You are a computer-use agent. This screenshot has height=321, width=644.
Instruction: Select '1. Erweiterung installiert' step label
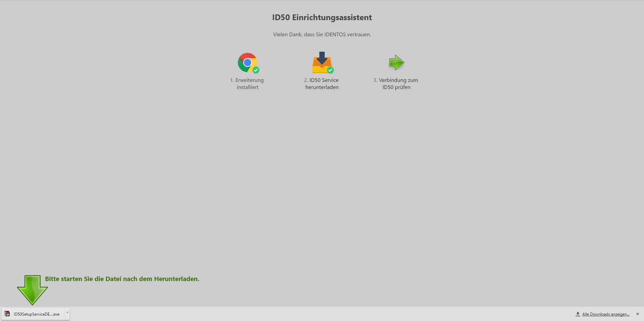pyautogui.click(x=247, y=84)
